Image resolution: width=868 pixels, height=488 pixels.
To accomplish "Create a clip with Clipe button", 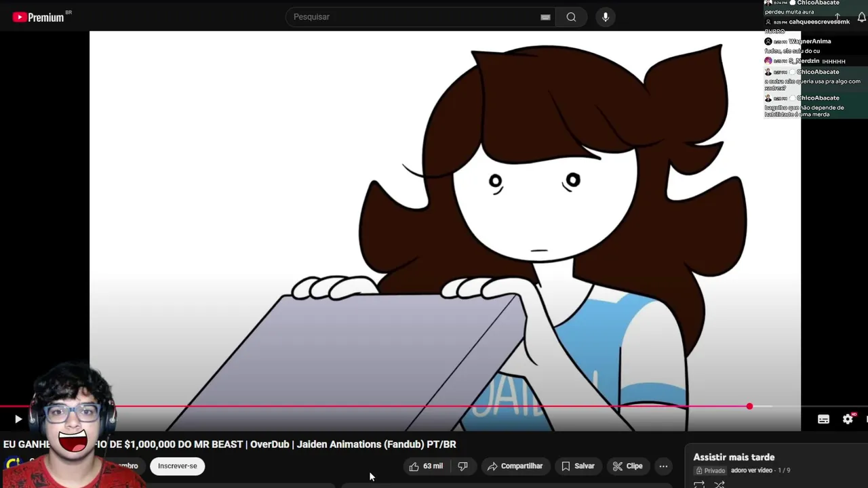I will 628,466.
